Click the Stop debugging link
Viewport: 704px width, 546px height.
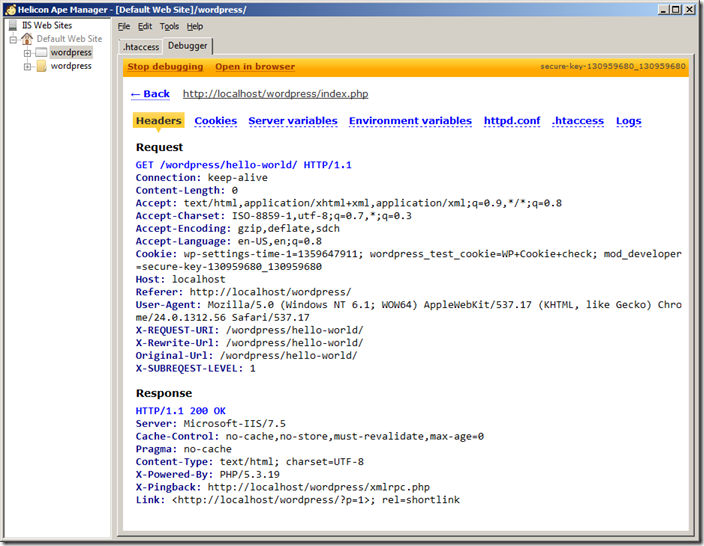tap(165, 67)
